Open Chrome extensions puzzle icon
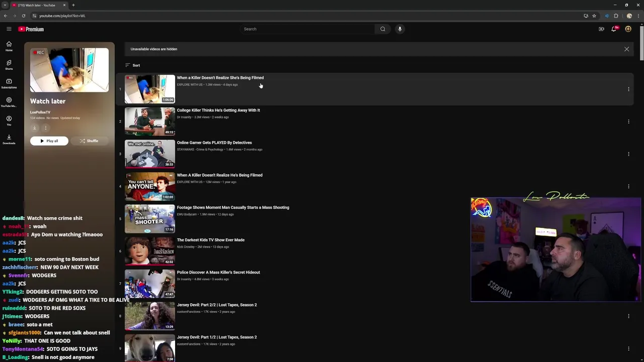This screenshot has height=362, width=644. 616,16
